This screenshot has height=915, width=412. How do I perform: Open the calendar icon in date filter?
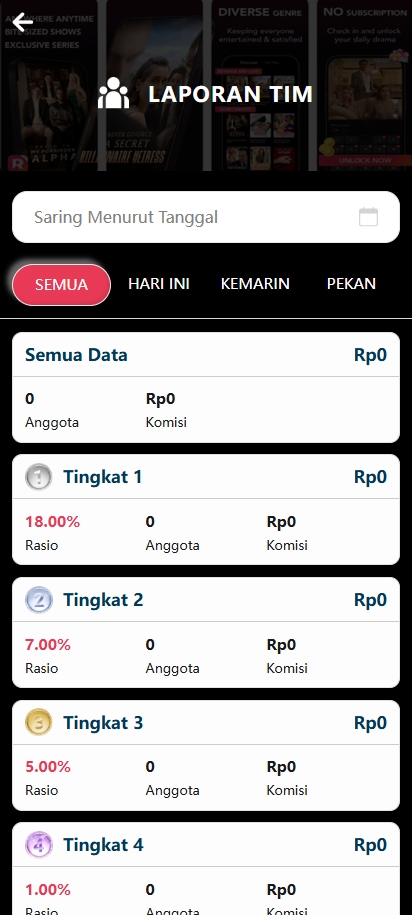(x=368, y=216)
